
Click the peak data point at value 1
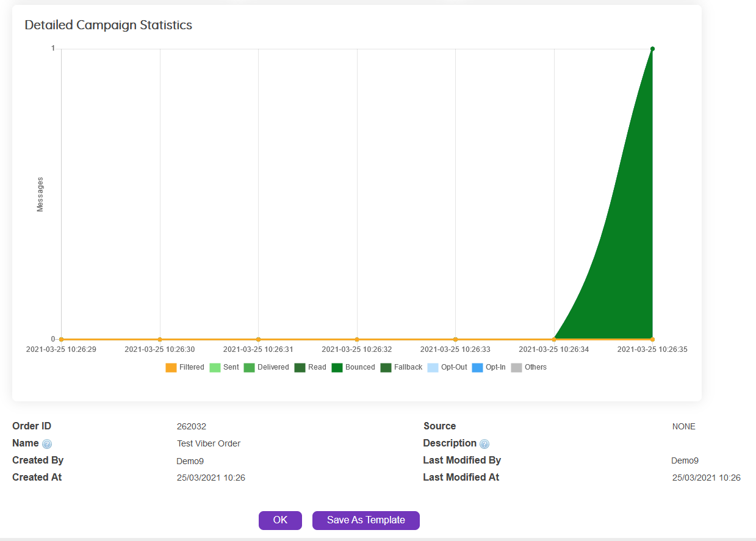[652, 49]
